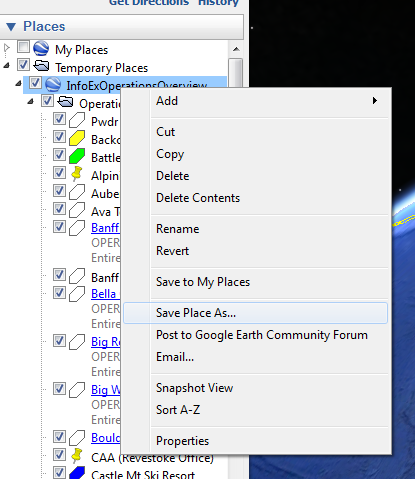Collapse the Temporary Places tree node

pos(6,66)
